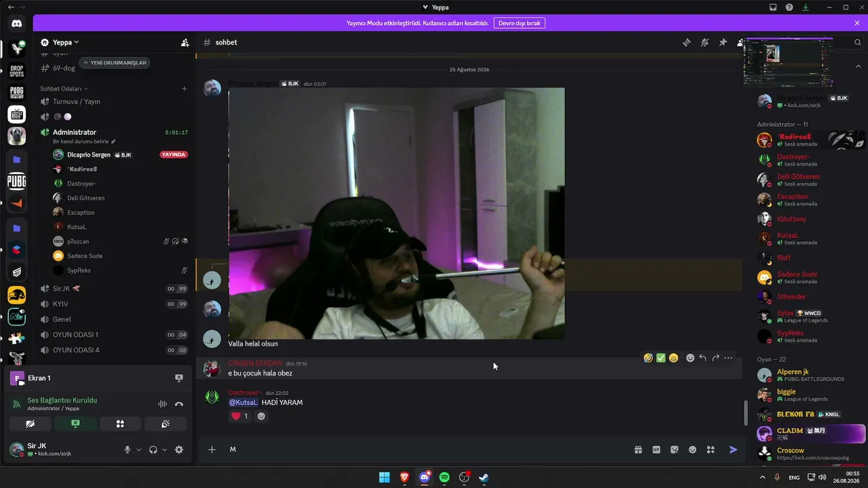Open soundboard button in the voice panel
This screenshot has height=488, width=868.
(x=165, y=424)
